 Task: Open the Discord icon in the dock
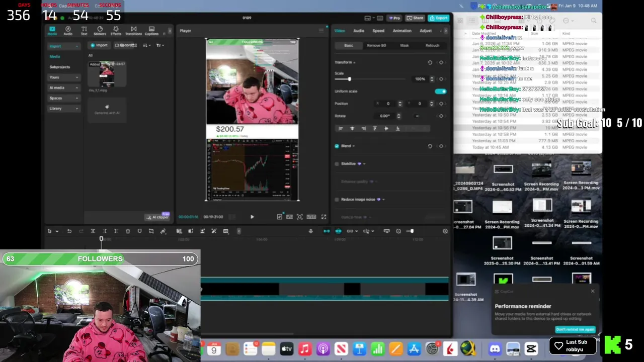point(495,349)
